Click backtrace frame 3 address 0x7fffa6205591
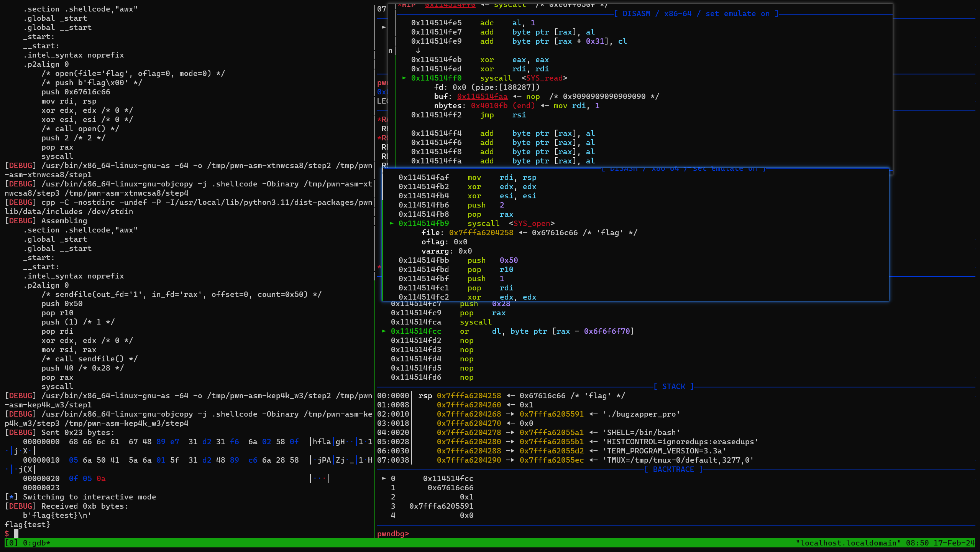Screen dimensions: 980x552 coord(441,506)
